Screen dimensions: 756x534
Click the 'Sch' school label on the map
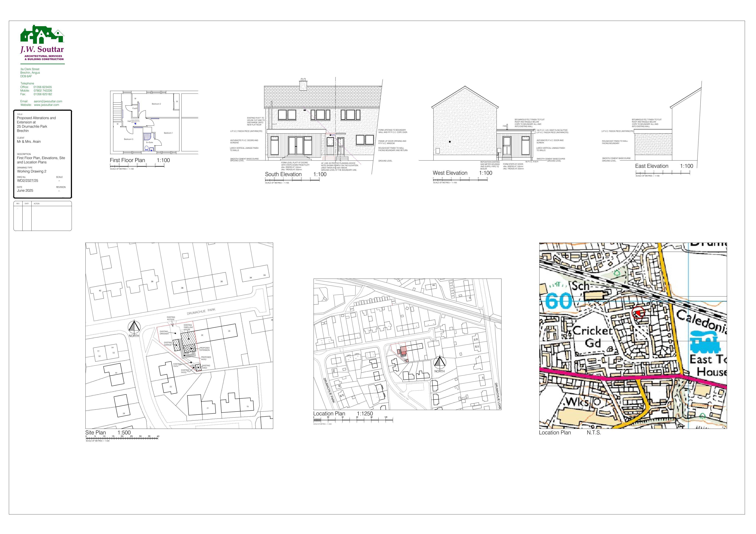(x=580, y=286)
